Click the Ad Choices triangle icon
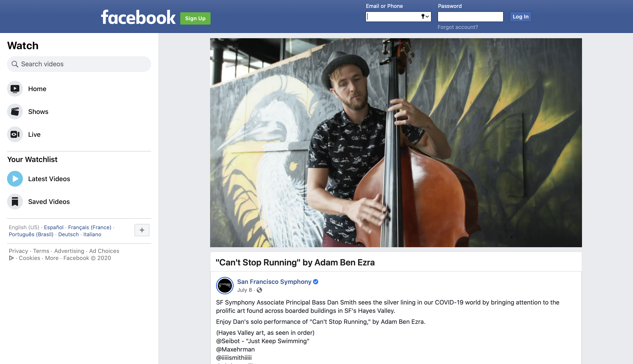Viewport: 633px width, 364px height. (11, 258)
